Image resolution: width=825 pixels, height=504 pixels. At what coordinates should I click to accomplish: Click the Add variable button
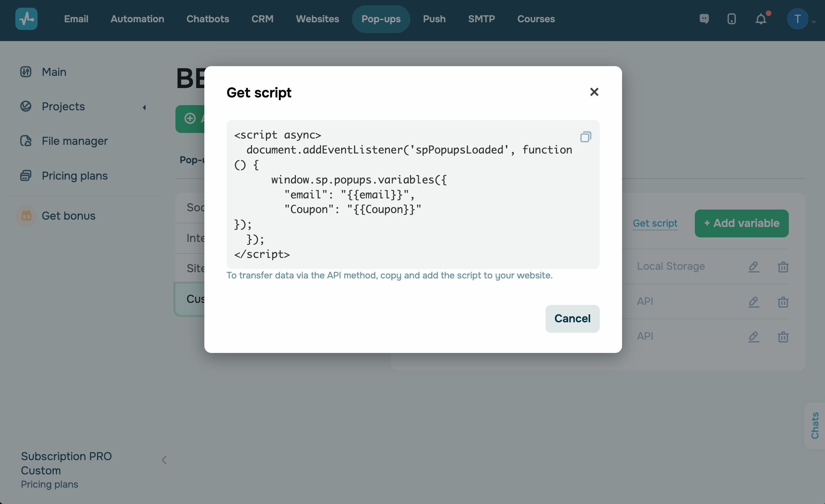coord(741,223)
